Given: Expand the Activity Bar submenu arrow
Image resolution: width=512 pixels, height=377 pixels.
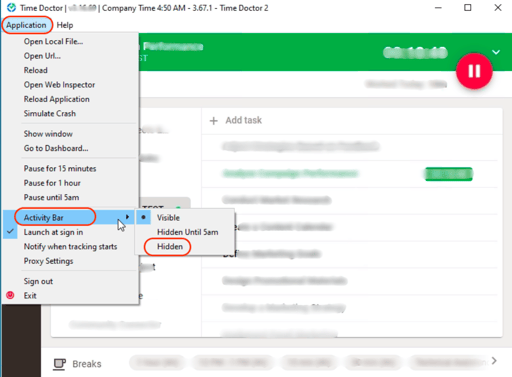Looking at the screenshot, I should point(127,217).
